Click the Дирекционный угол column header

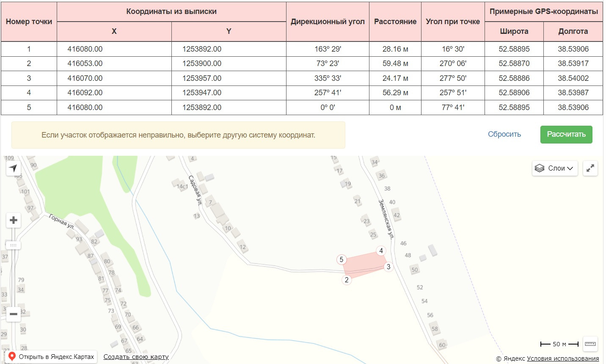pyautogui.click(x=328, y=22)
